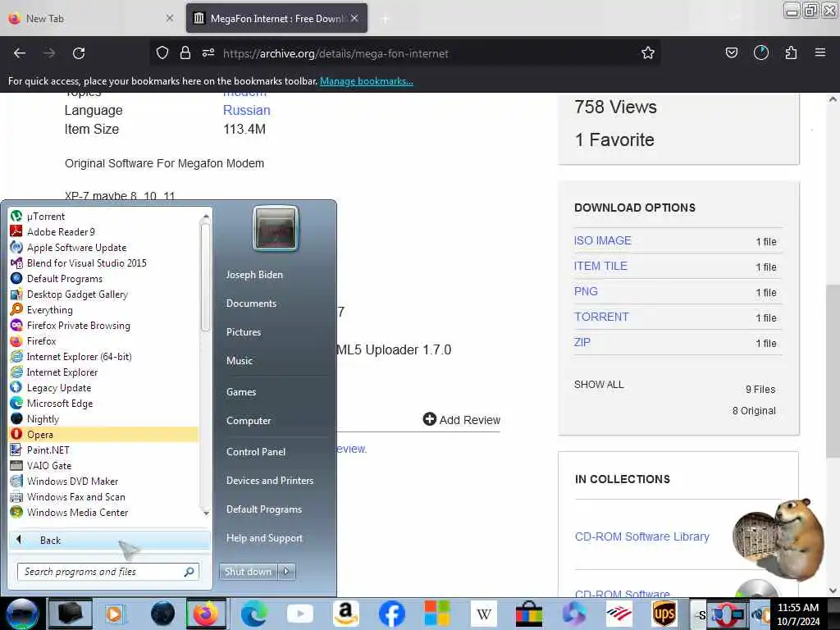
Task: Download the TORRENT file option
Action: [601, 317]
